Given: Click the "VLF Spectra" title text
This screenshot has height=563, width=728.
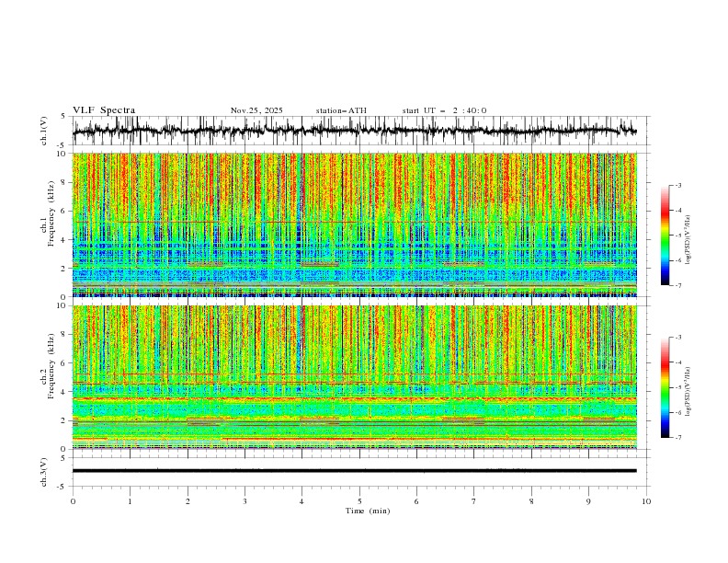Looking at the screenshot, I should (104, 110).
